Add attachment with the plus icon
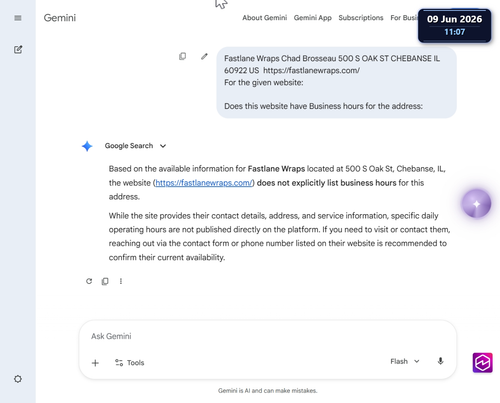 [95, 363]
